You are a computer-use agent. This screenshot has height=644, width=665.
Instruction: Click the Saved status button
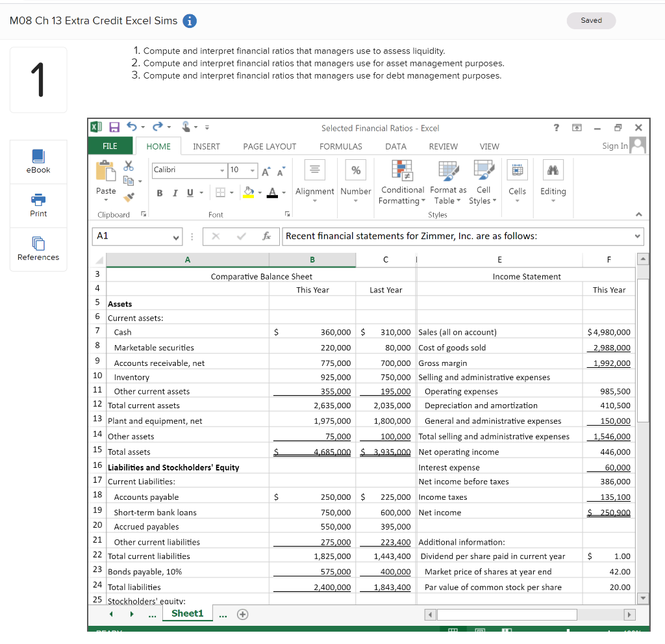(x=591, y=20)
